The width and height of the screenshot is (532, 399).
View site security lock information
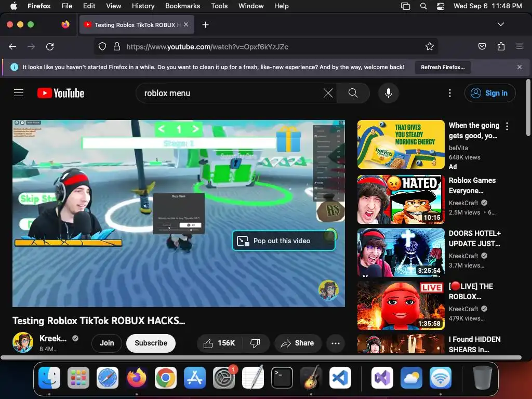pyautogui.click(x=117, y=47)
